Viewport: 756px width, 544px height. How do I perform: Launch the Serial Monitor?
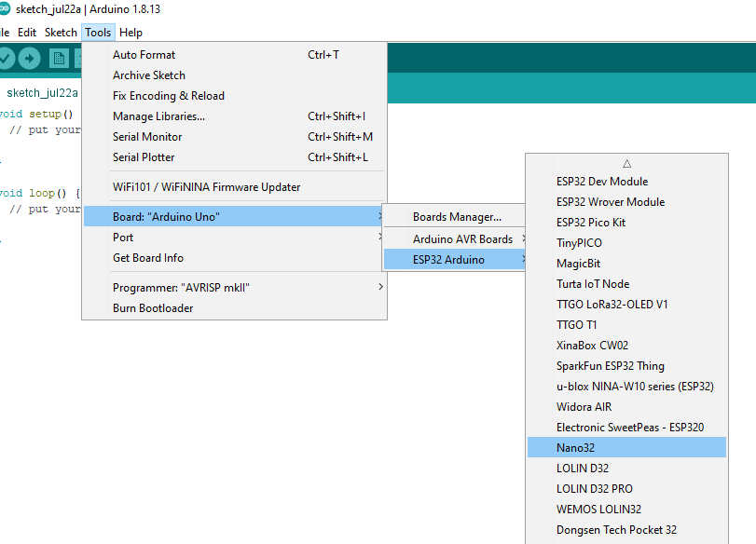click(x=147, y=137)
